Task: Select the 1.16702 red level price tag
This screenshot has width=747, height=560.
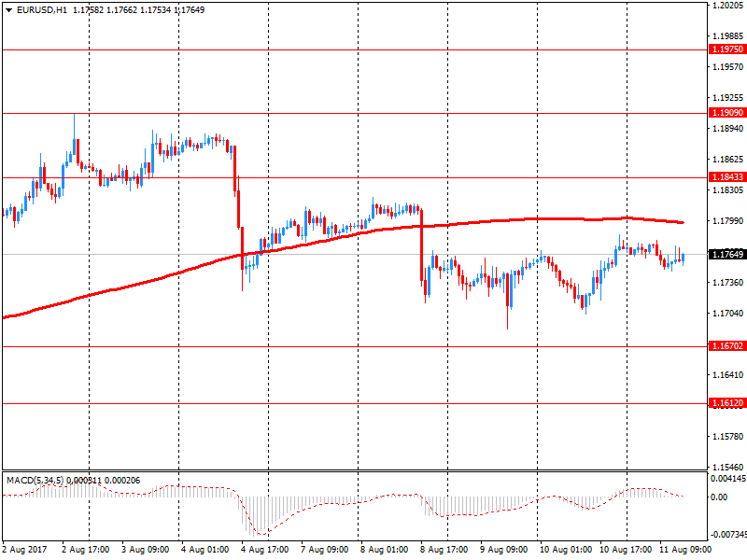Action: point(727,346)
